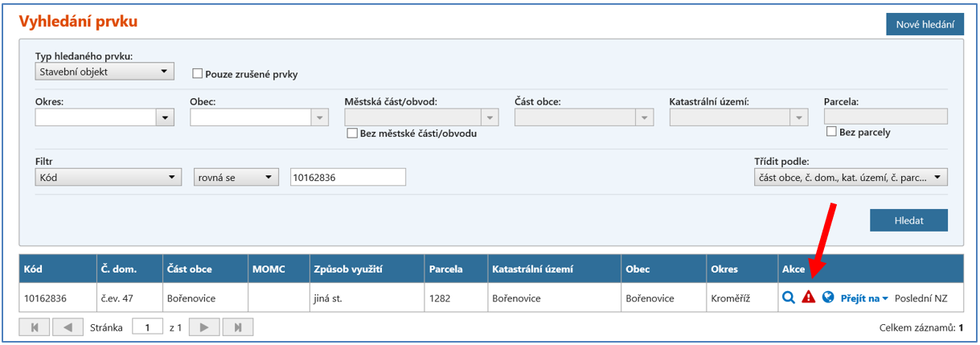Click the 'Nové hledání' button
This screenshot has width=980, height=345.
point(925,24)
